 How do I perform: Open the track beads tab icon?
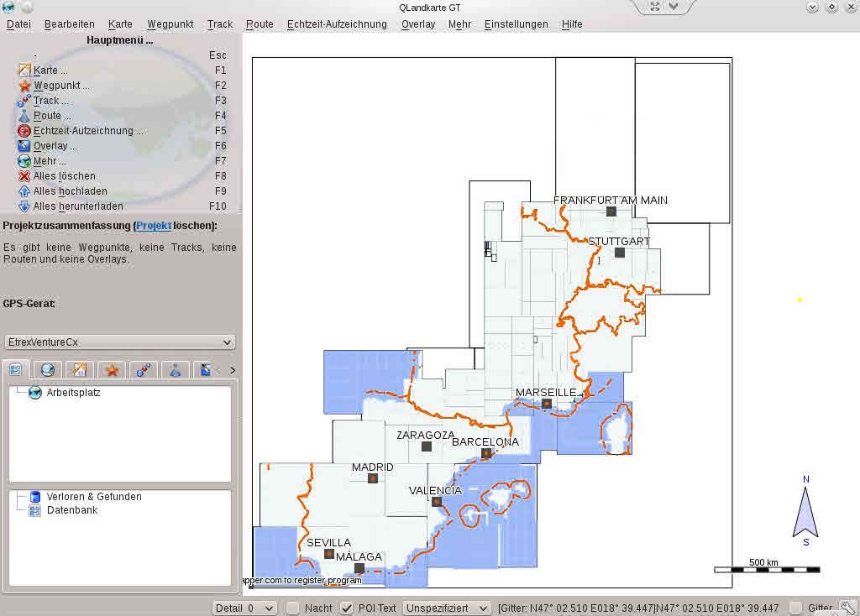point(143,369)
